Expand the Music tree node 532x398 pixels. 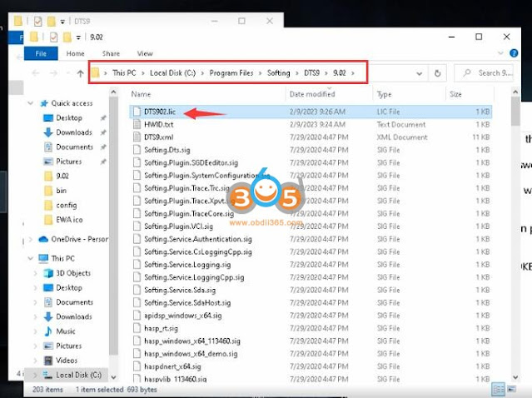pos(36,331)
